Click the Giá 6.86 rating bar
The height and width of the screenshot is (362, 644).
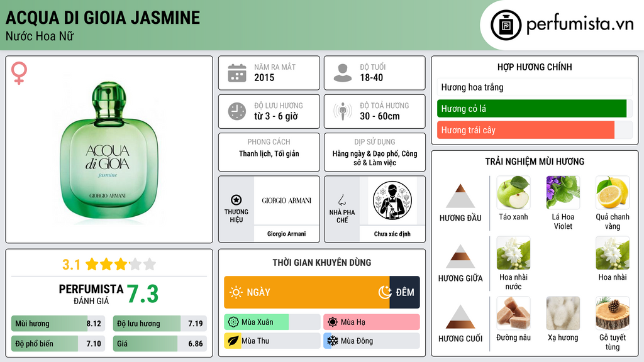pyautogui.click(x=160, y=344)
